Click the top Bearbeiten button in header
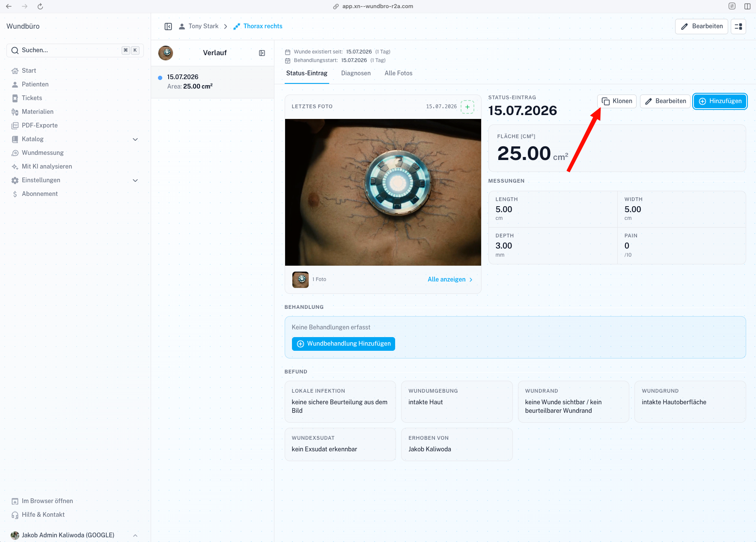This screenshot has width=756, height=542. [702, 27]
